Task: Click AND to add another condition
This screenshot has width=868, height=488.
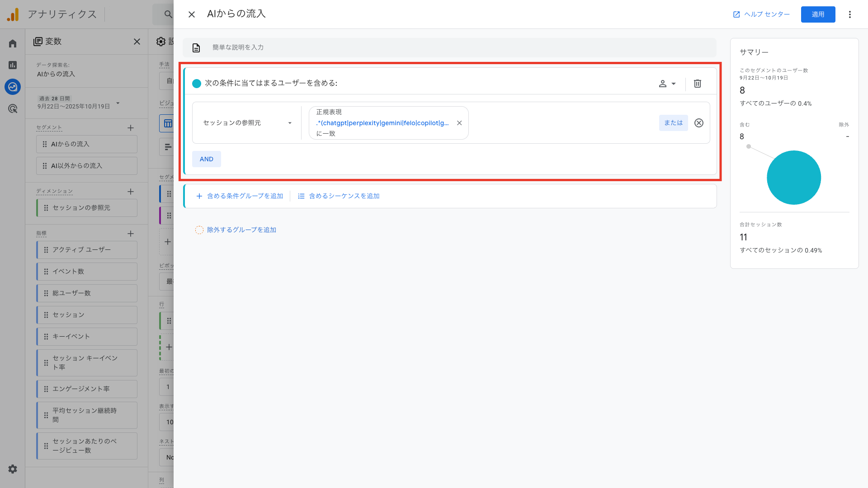Action: click(206, 159)
